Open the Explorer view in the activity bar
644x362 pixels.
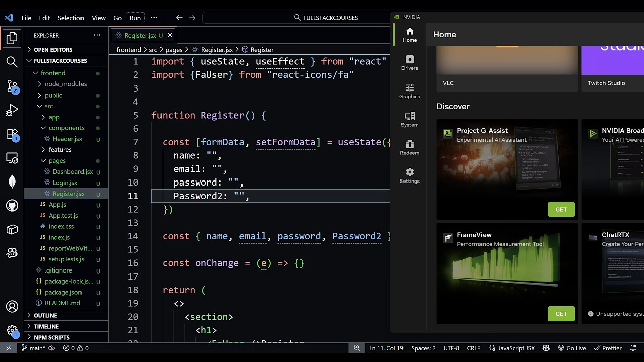12,38
